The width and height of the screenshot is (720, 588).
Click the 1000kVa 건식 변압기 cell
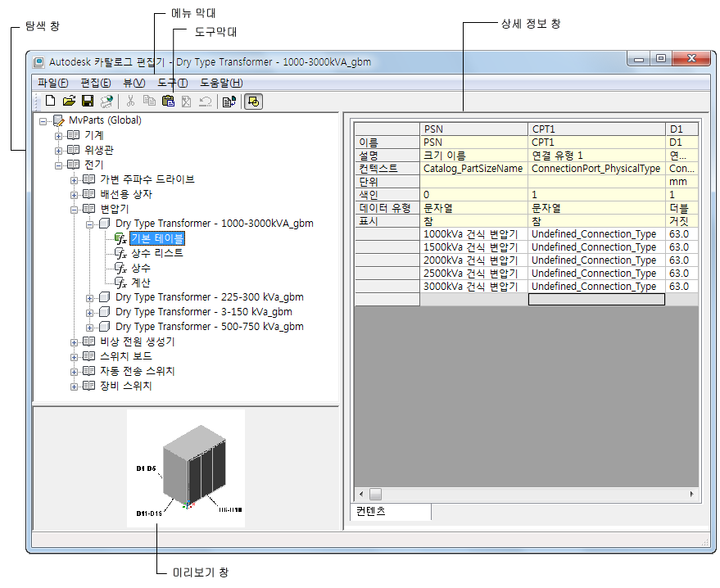click(473, 234)
